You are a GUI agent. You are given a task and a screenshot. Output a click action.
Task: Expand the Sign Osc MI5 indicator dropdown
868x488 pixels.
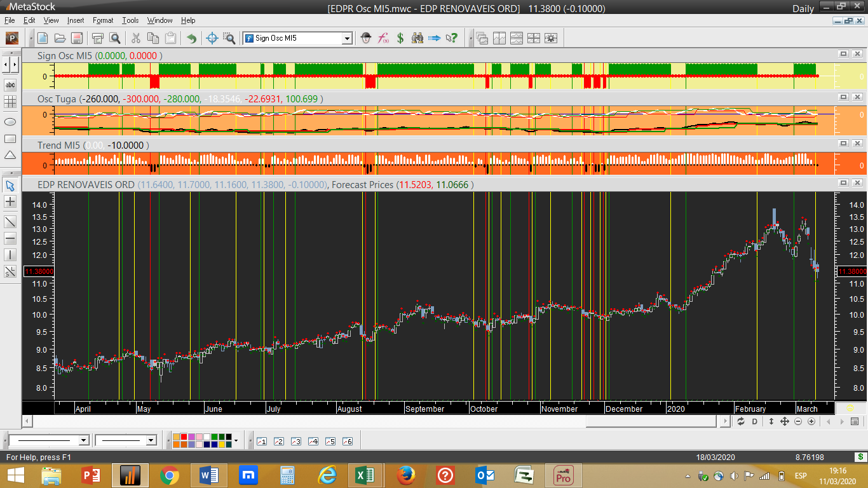click(347, 38)
